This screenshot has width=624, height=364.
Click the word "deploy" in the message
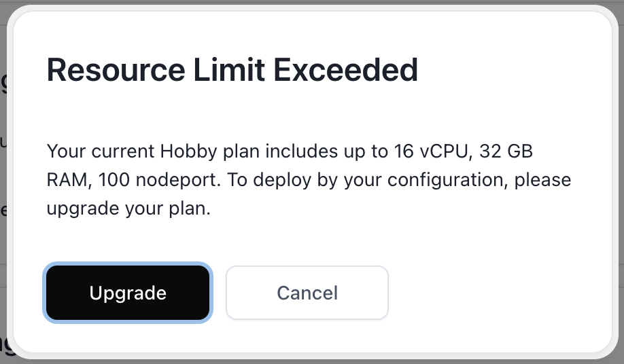pyautogui.click(x=297, y=181)
